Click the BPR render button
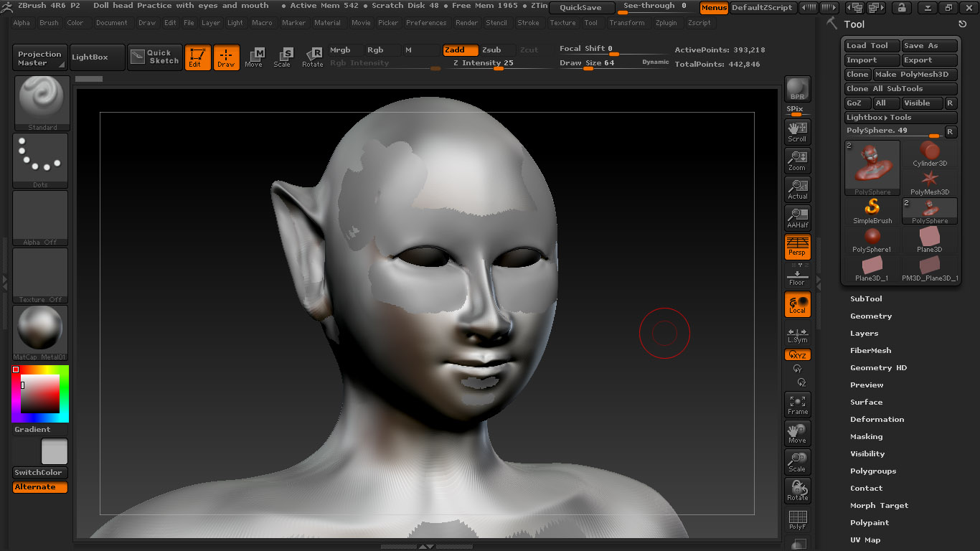 point(798,89)
